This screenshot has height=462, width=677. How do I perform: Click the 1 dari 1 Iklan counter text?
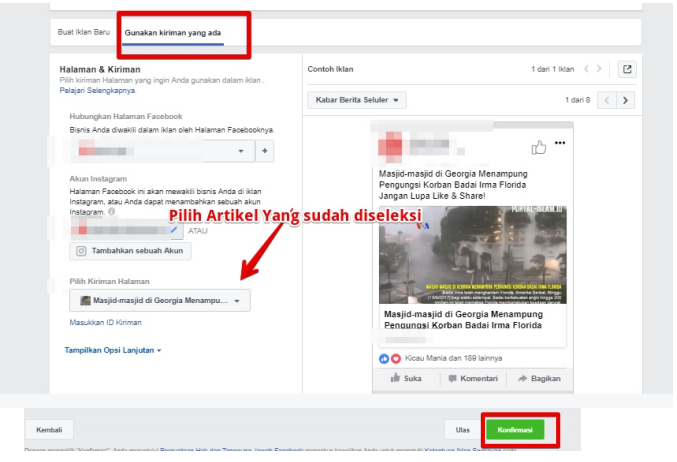pos(553,69)
